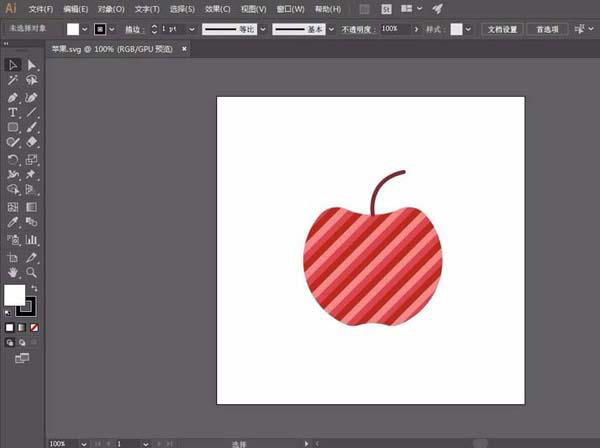Select the Symbol Sprayer tool
This screenshot has width=600, height=448.
pyautogui.click(x=13, y=239)
